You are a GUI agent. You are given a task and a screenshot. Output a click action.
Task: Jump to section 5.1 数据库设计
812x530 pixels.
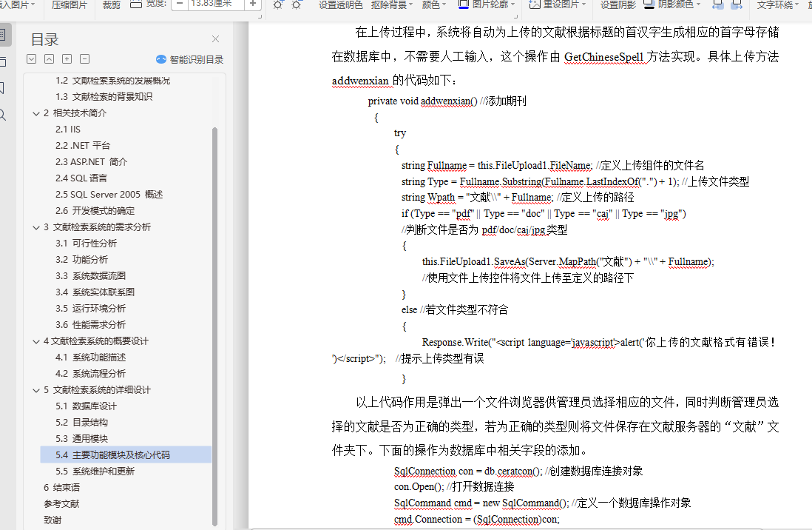click(x=86, y=406)
